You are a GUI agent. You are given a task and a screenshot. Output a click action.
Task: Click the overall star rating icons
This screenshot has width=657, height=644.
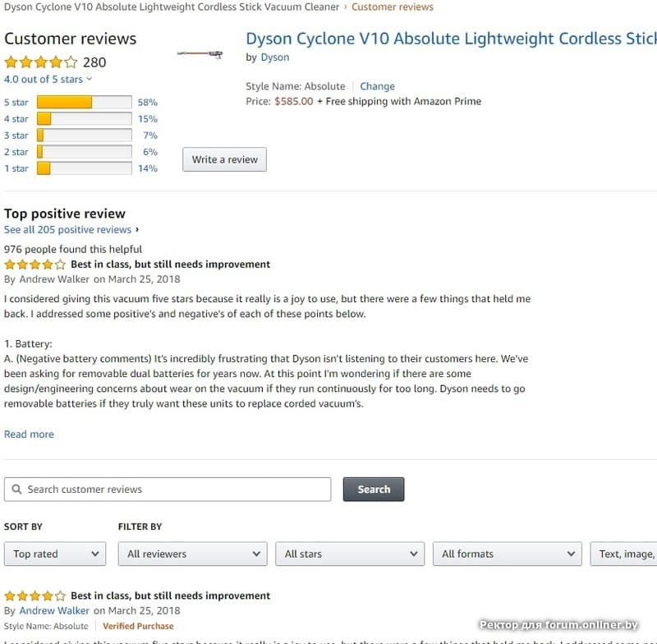[x=41, y=62]
